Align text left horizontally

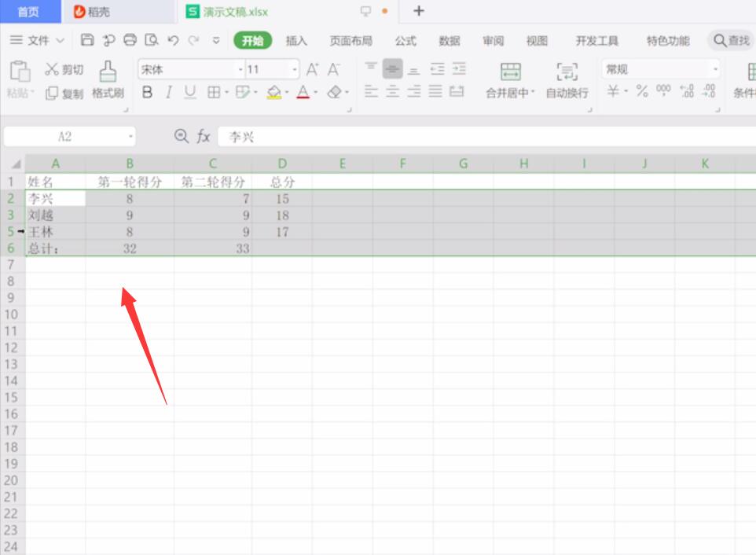[x=371, y=91]
